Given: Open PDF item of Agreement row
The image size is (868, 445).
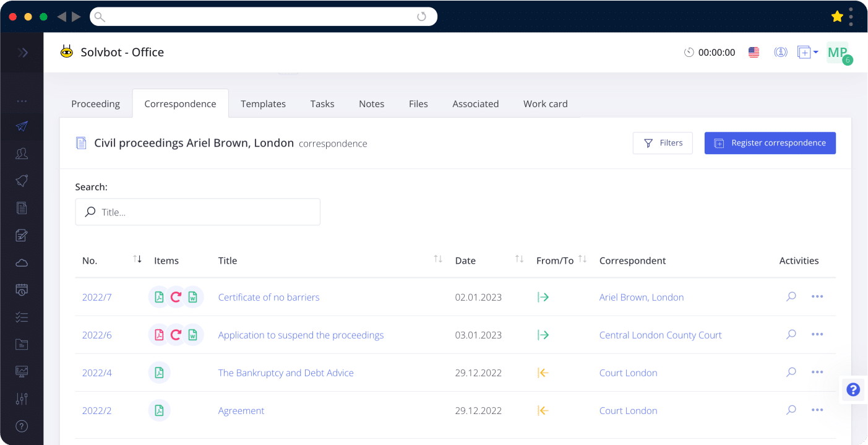Looking at the screenshot, I should [159, 410].
